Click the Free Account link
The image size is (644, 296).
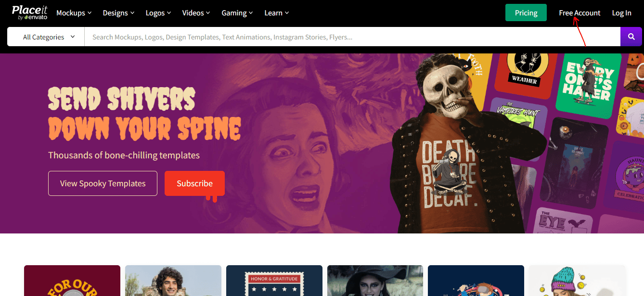click(580, 13)
